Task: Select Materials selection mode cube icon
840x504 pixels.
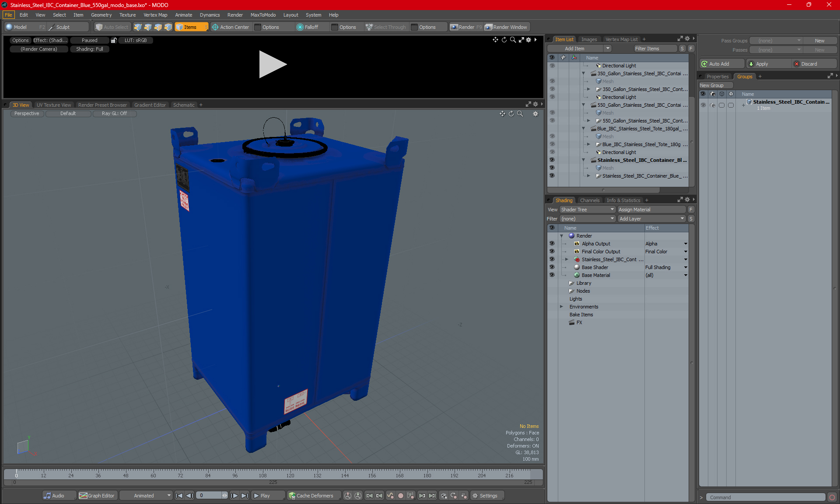Action: 168,27
